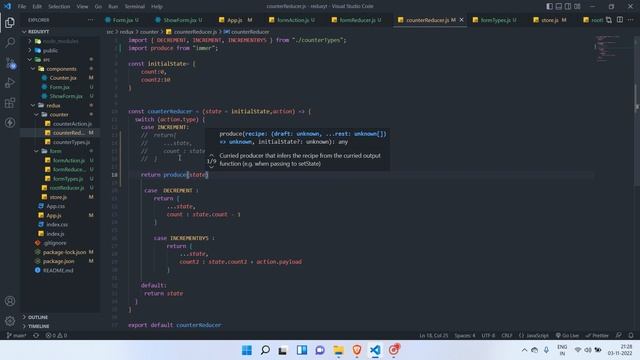Screen dimensions: 640x360
Task: Click the main branch status bar item
Action: tap(16, 336)
